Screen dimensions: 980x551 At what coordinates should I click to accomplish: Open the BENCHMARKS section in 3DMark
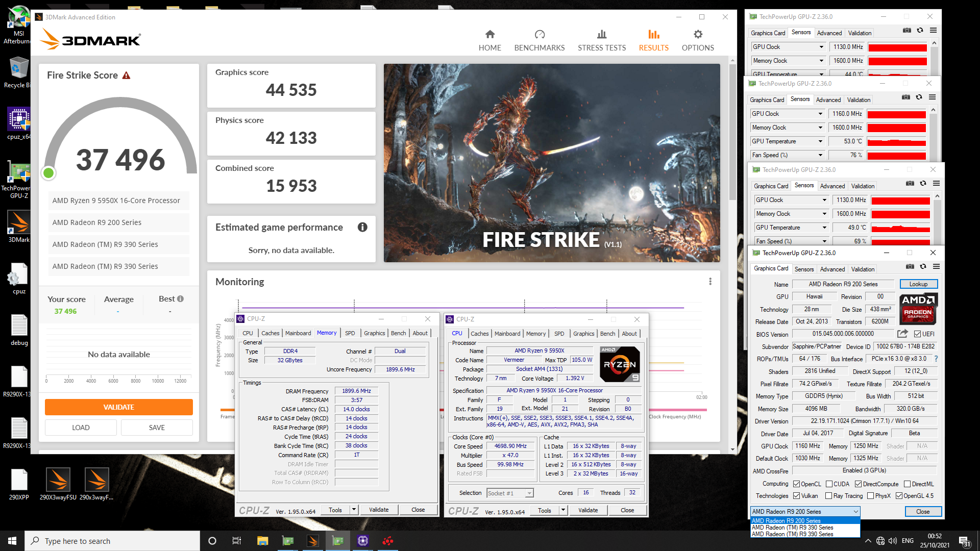pyautogui.click(x=539, y=40)
